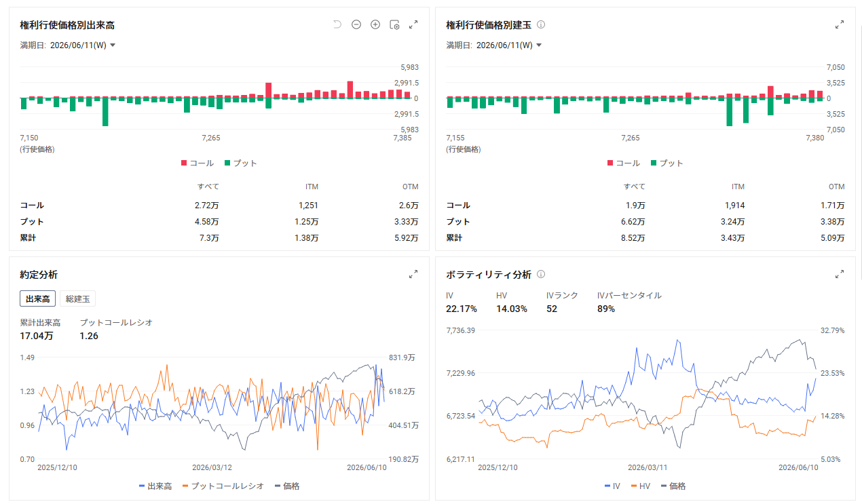Toggle プット legend in 権利行使価格別建玉 chart
This screenshot has width=862, height=504.
[x=667, y=163]
